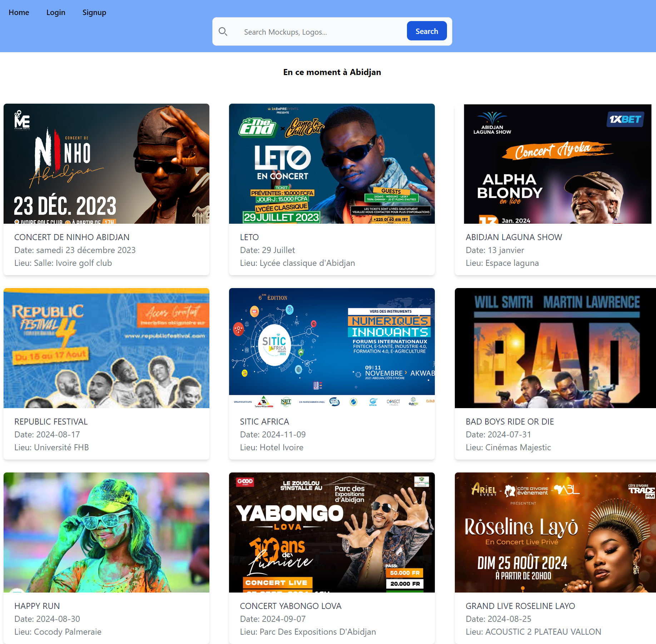Click the ABIDJAN LAGUNA SHOW title

(x=514, y=237)
